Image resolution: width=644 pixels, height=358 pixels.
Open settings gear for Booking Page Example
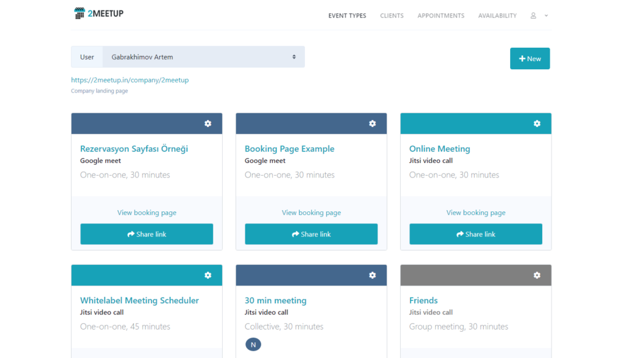click(x=372, y=123)
